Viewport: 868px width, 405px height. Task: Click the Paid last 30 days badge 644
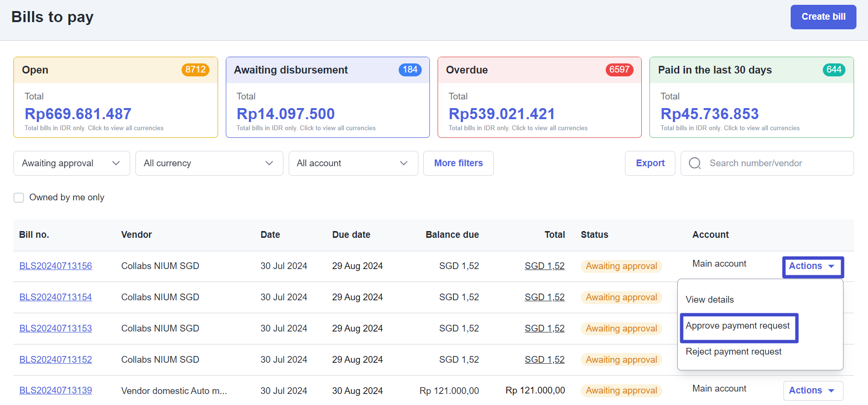pos(833,70)
